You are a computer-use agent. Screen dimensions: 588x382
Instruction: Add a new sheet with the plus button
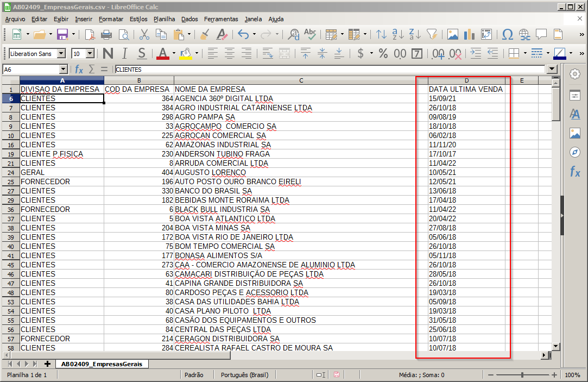(x=47, y=364)
